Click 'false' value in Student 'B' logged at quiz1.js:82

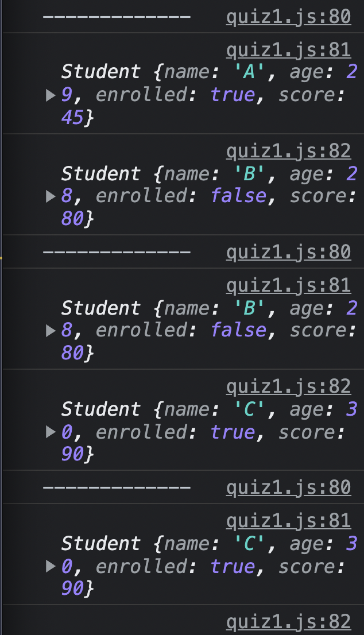point(238,196)
